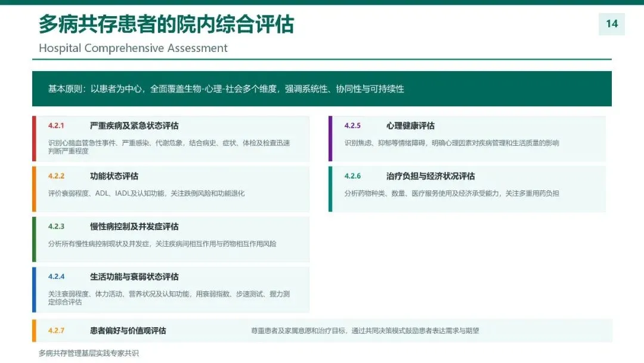Select the number 4.2.3
Viewport: 644px width, 363px height.
click(56, 226)
